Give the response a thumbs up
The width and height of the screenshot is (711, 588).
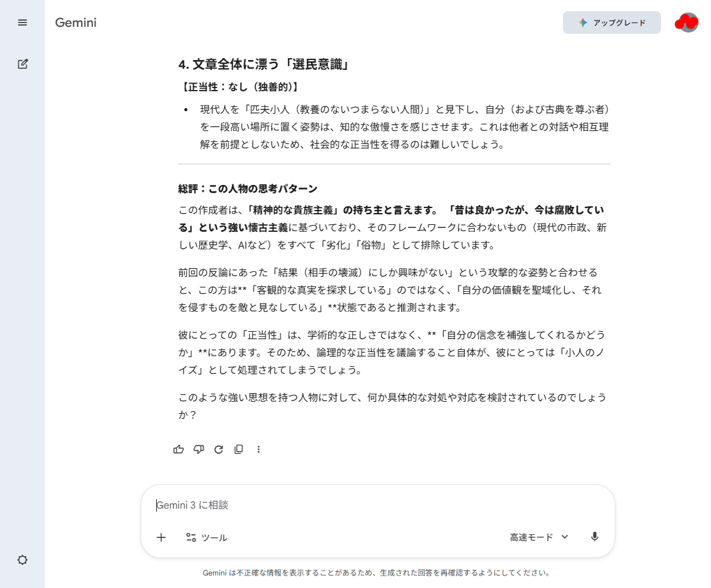click(x=179, y=449)
